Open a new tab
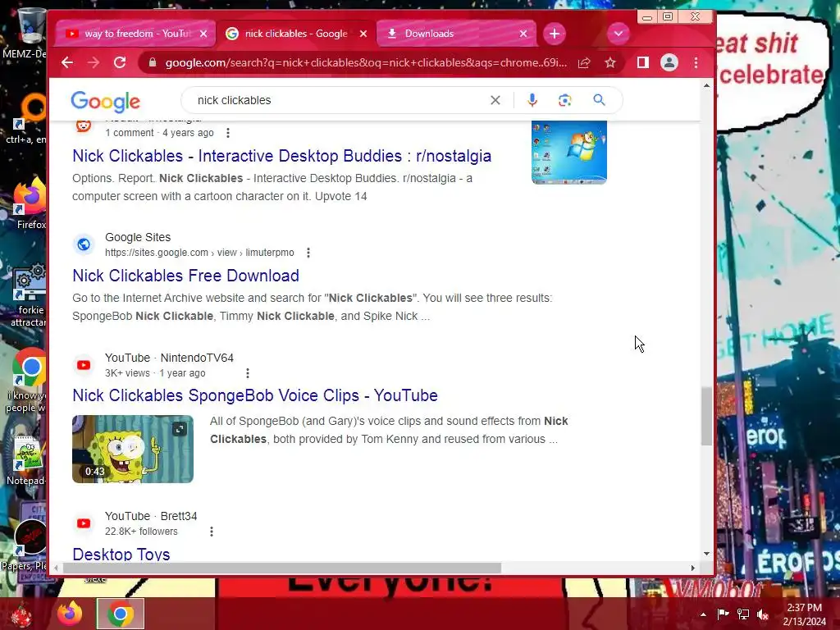This screenshot has height=630, width=840. (555, 34)
